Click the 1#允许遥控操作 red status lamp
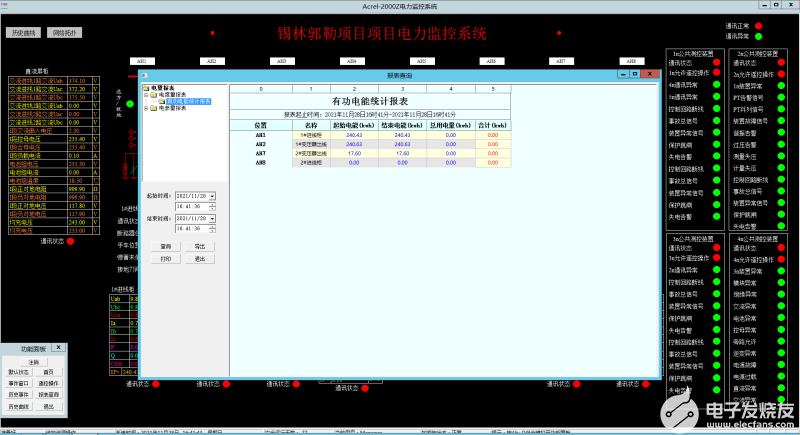The width and height of the screenshot is (800, 435). (x=716, y=73)
